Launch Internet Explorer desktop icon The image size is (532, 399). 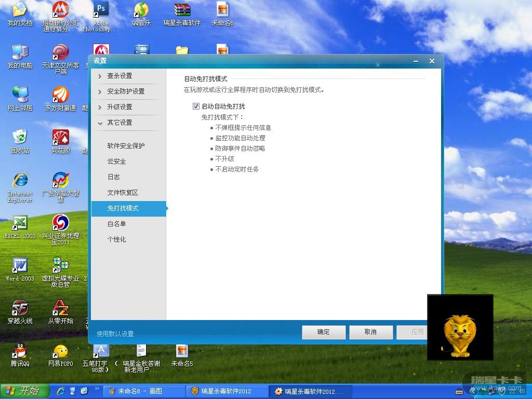coord(20,187)
